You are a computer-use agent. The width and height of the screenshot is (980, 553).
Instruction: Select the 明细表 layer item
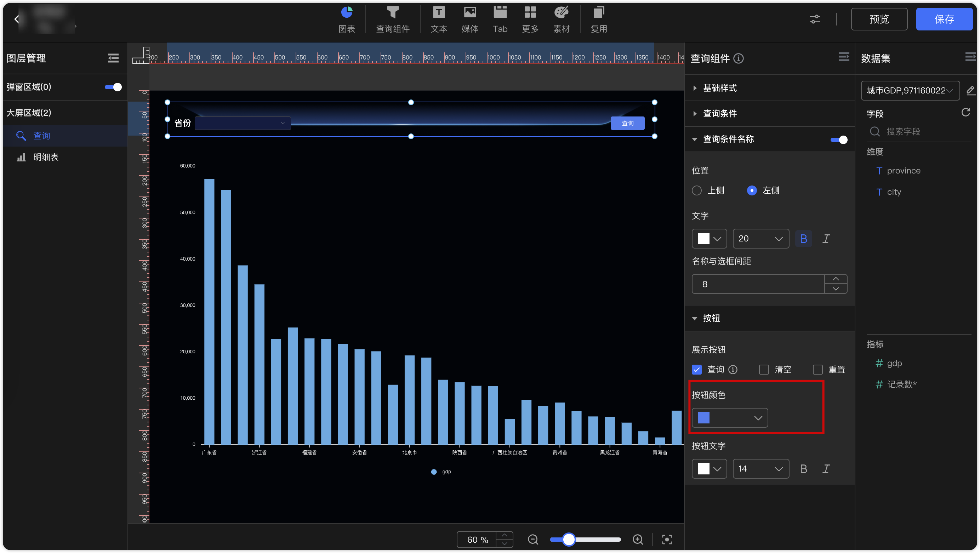pos(65,157)
